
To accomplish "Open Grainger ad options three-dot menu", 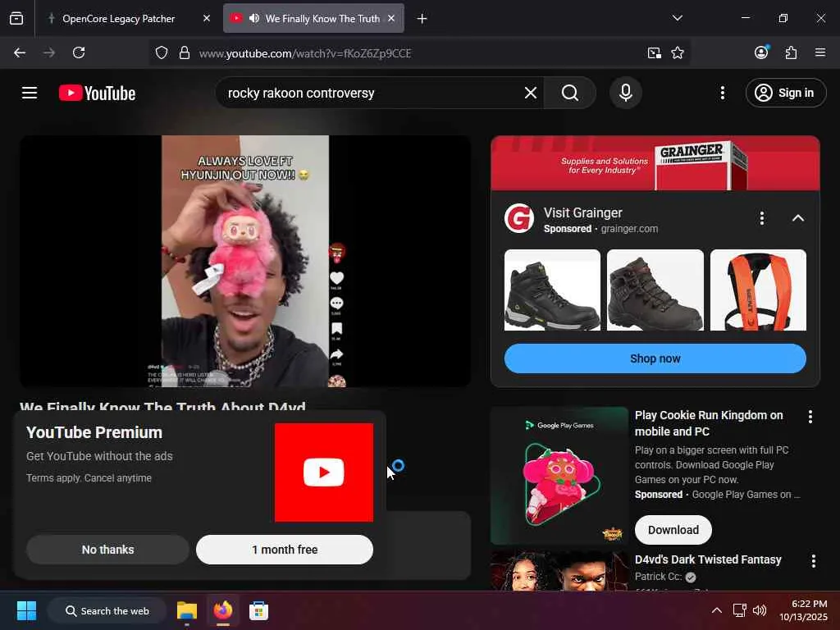I will click(761, 218).
